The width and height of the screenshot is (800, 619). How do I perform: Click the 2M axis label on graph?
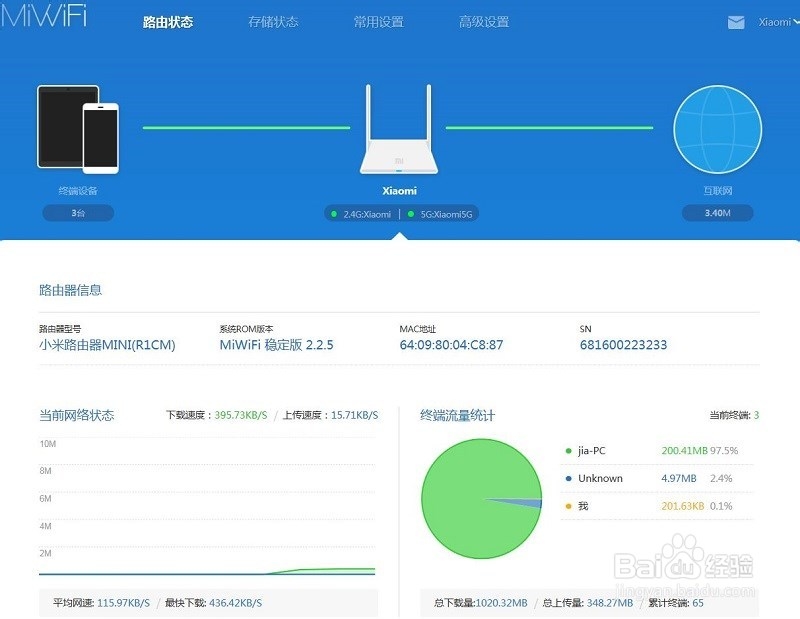pos(45,553)
